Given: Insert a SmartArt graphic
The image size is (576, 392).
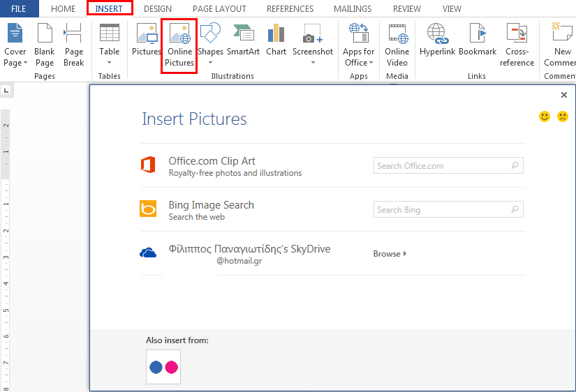Looking at the screenshot, I should 243,40.
